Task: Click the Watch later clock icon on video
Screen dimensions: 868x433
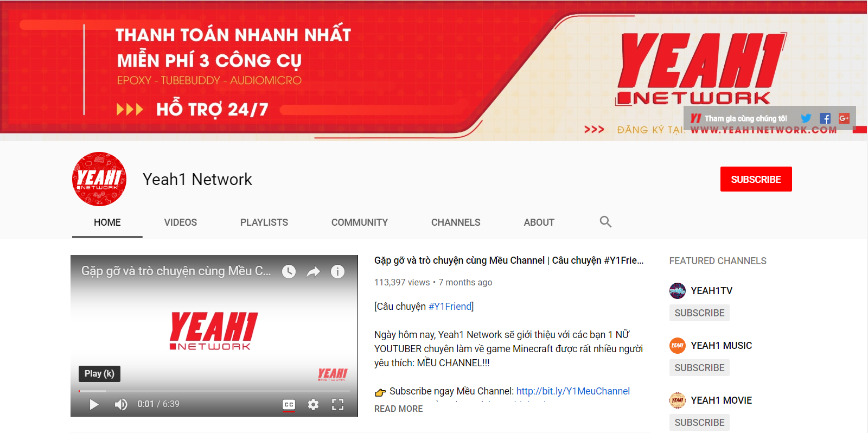Action: coord(289,271)
